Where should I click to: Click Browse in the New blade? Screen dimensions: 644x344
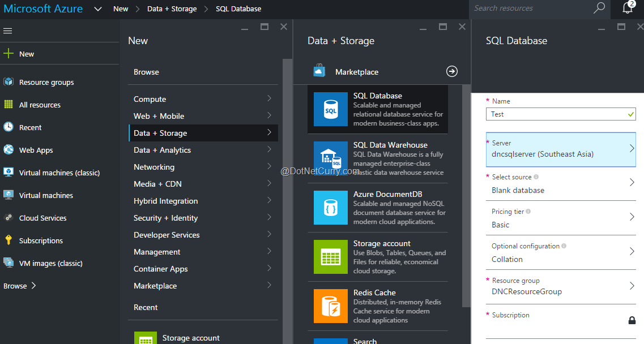pyautogui.click(x=146, y=72)
